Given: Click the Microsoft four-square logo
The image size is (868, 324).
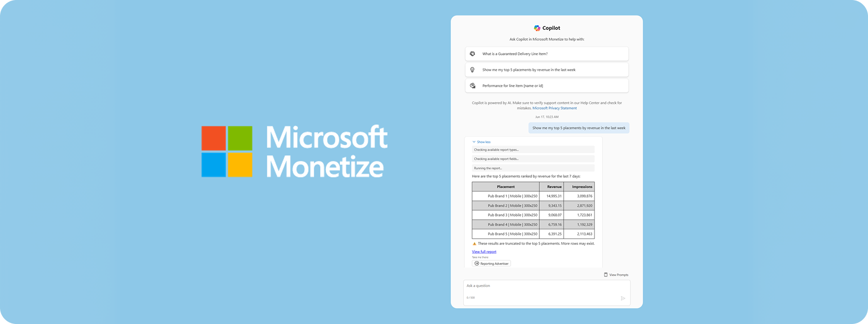Looking at the screenshot, I should click(x=227, y=152).
